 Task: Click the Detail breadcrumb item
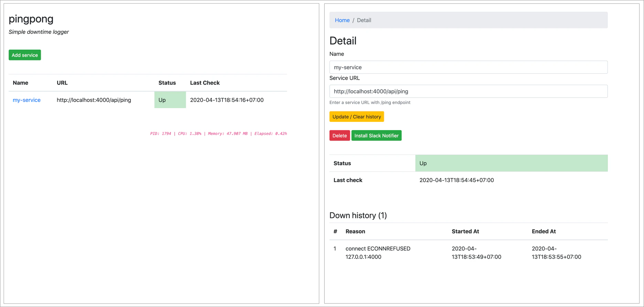tap(364, 20)
